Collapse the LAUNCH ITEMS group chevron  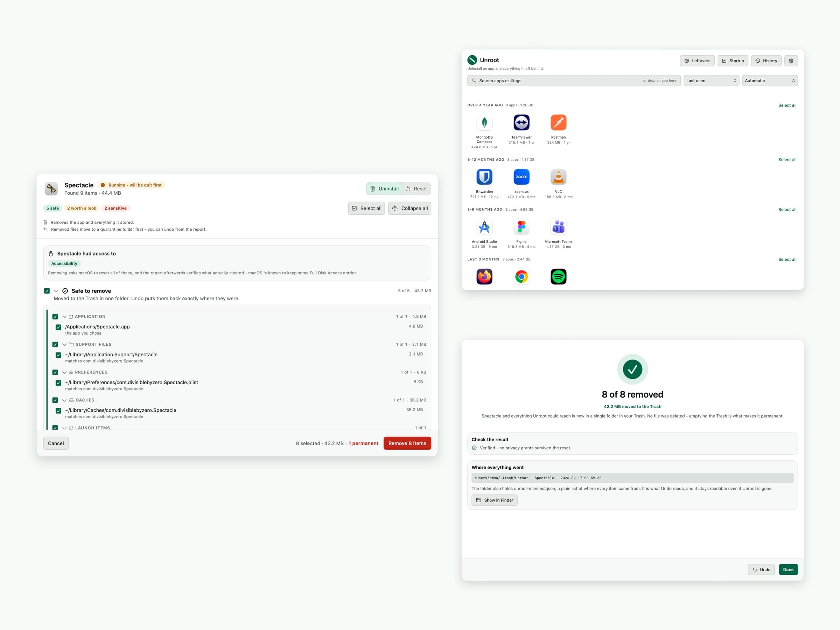64,428
